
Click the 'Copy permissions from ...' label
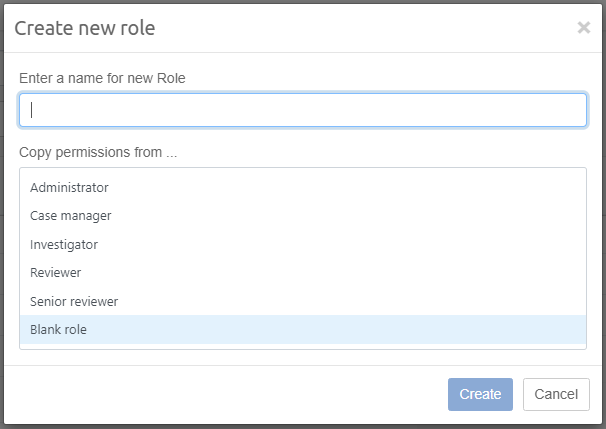point(98,153)
